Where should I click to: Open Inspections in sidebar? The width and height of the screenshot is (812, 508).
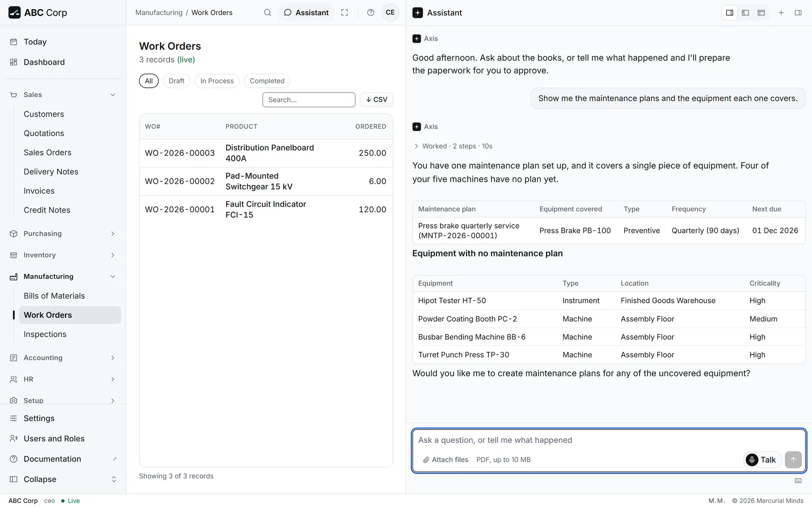[x=70, y=334]
